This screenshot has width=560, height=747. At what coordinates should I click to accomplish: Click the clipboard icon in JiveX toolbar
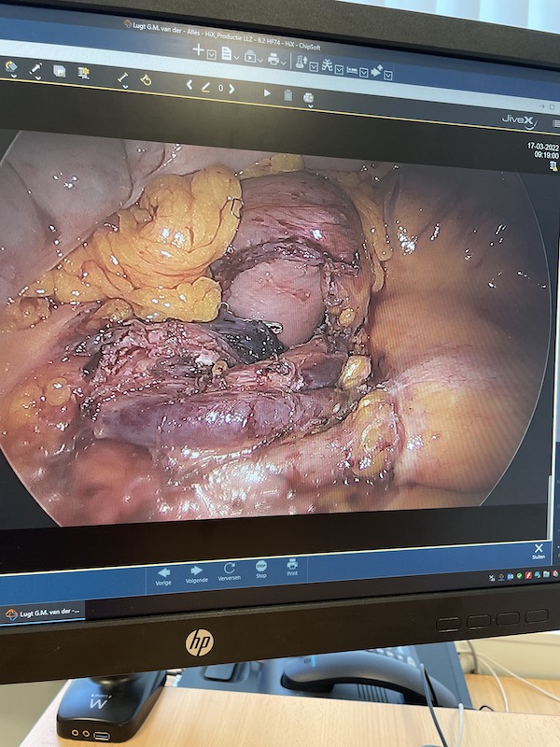click(x=288, y=95)
